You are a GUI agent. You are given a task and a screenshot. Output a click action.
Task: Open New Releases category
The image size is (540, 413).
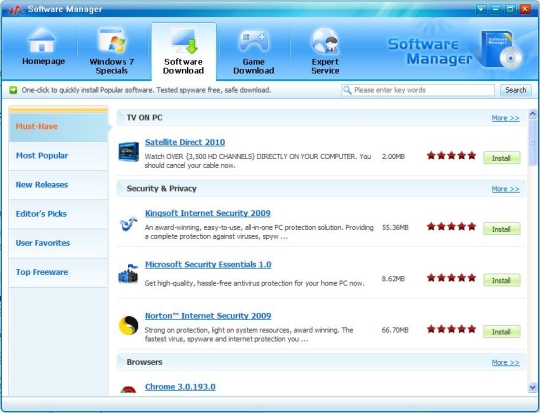pos(59,185)
